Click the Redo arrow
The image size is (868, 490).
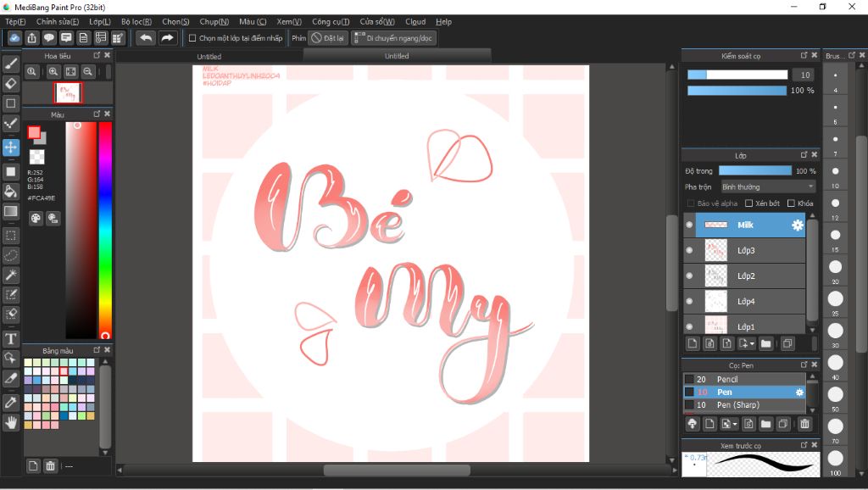(167, 37)
